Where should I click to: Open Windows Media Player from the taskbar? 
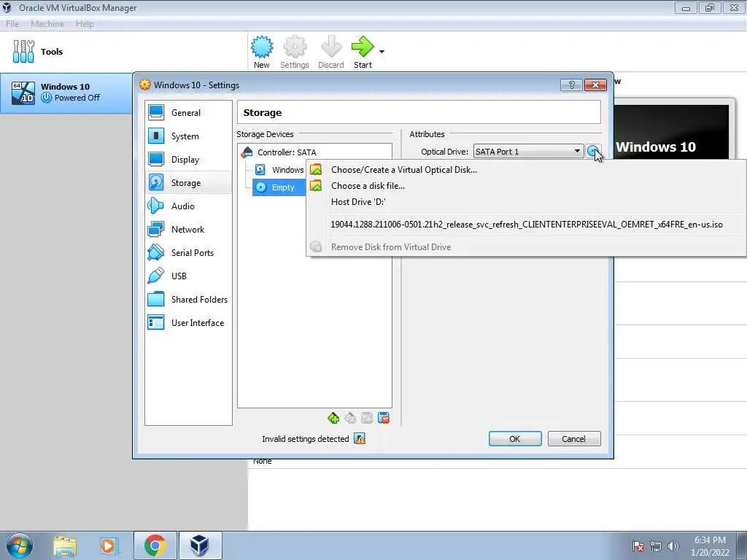109,545
